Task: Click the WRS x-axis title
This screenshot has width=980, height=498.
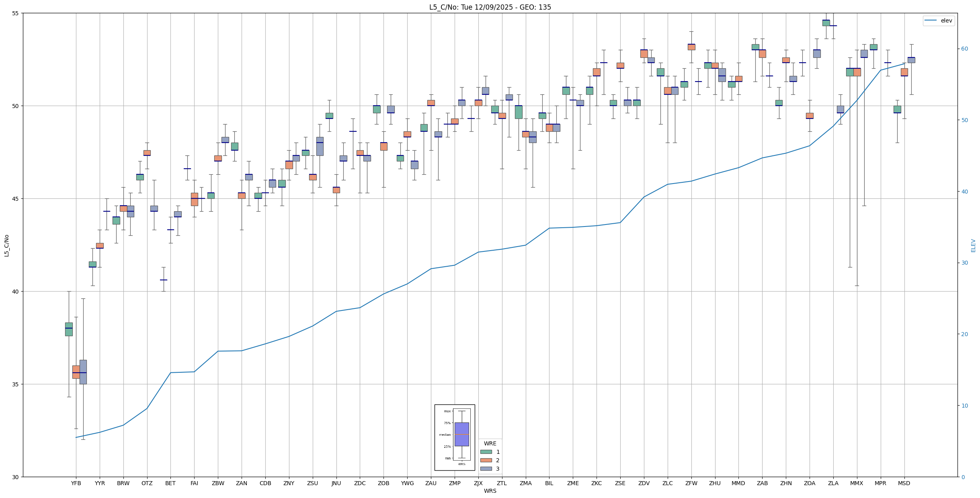Action: coord(490,491)
